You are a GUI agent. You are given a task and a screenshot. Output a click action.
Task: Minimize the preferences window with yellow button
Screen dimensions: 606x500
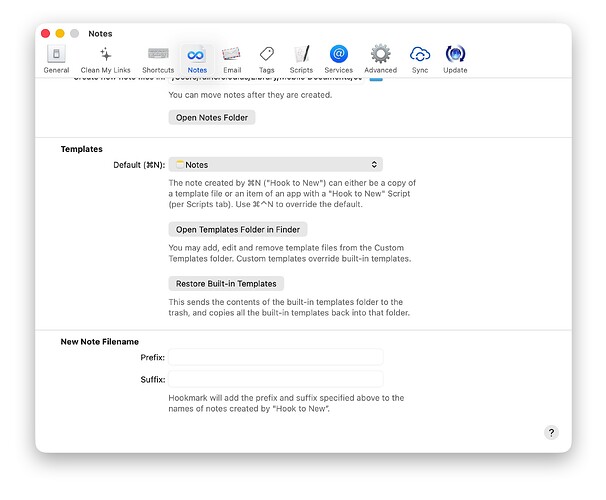(x=60, y=34)
